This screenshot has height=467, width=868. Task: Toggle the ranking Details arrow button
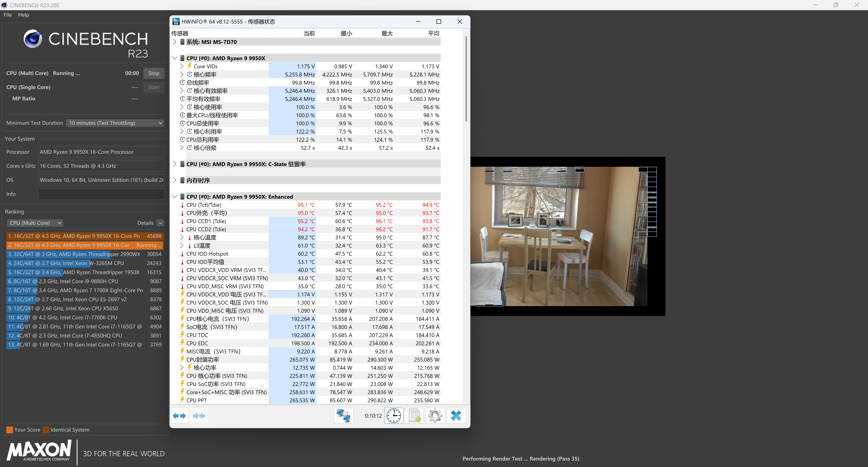pyautogui.click(x=161, y=223)
